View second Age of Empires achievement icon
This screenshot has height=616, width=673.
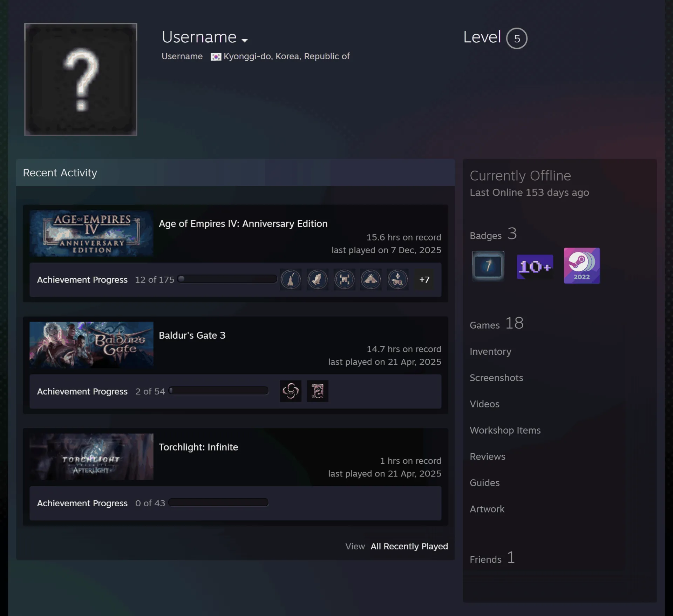coord(318,279)
